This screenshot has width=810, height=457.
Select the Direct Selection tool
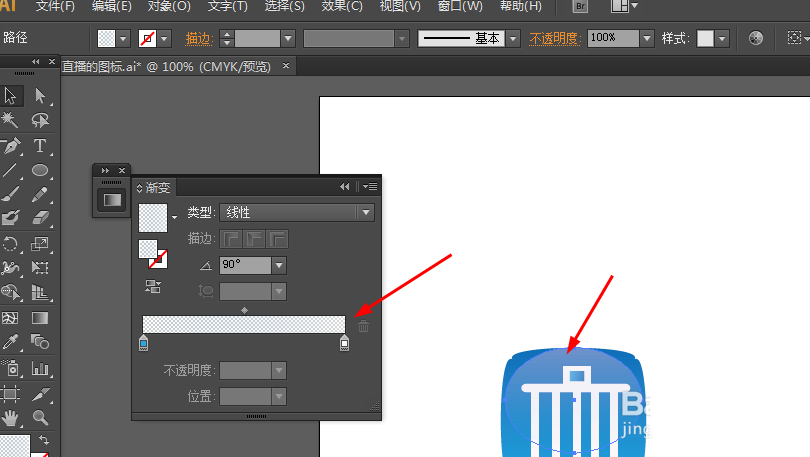point(40,96)
